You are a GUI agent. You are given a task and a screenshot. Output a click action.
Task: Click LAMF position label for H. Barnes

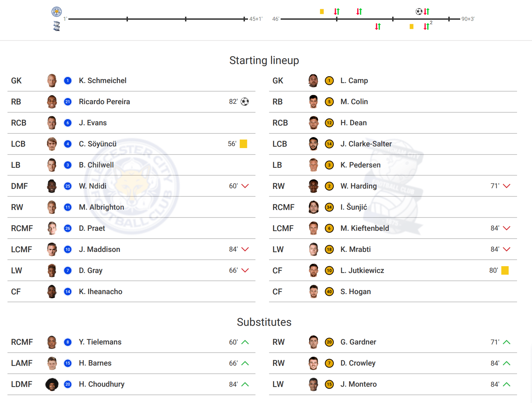(22, 363)
